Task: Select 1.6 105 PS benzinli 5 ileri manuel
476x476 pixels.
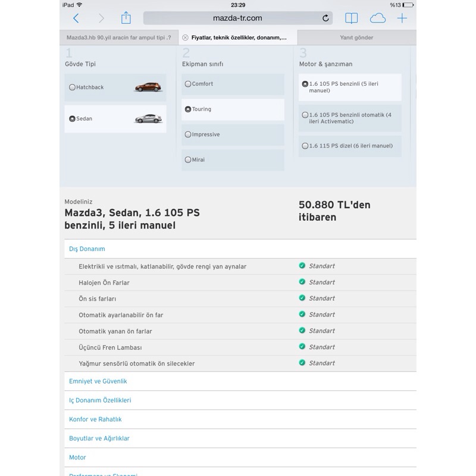Action: [350, 87]
